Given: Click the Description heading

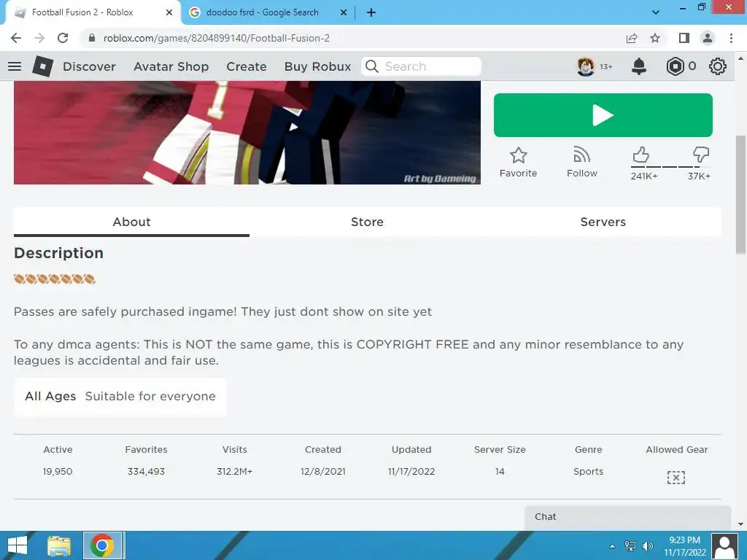Looking at the screenshot, I should coord(58,253).
